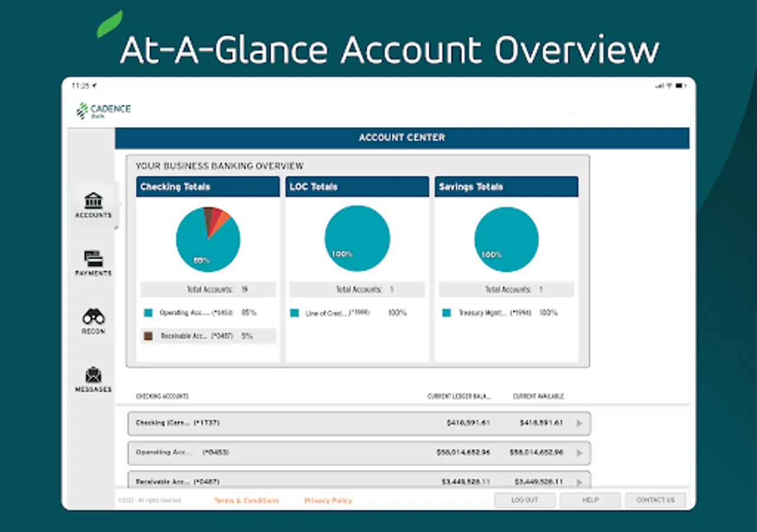Click teal swatch beside Line of Credit legend

[294, 313]
